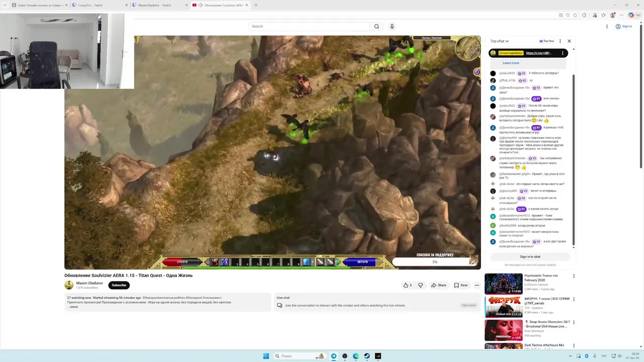Viewport: 644px width, 362px height.
Task: Open the Copilot sidebar icon
Action: click(631, 15)
